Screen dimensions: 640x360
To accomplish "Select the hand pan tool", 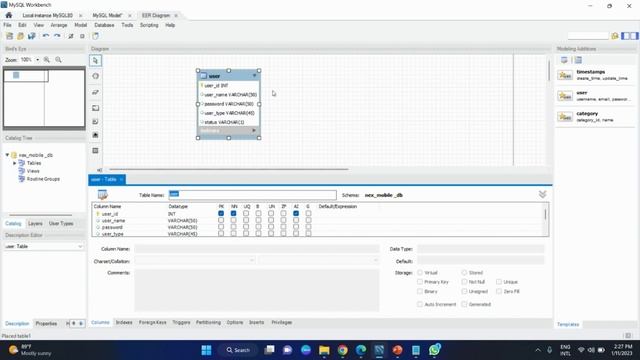I will pos(96,76).
